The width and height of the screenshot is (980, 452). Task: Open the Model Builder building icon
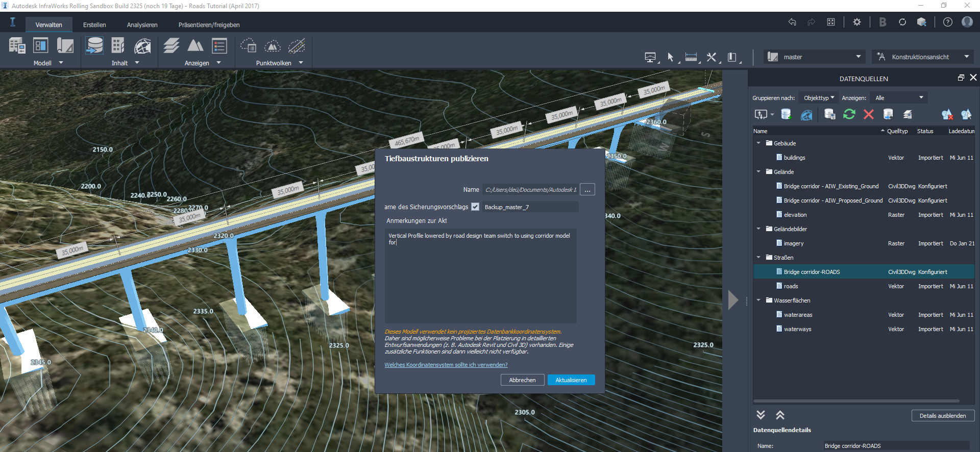click(17, 46)
